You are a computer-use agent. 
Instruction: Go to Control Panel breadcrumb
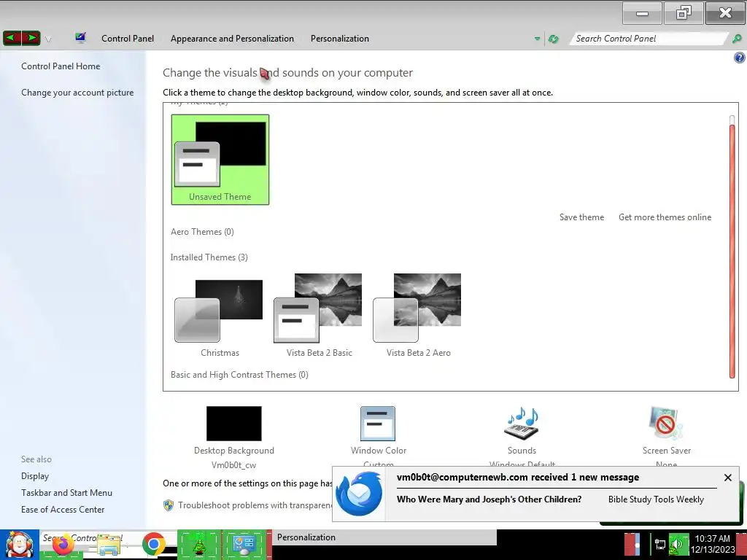coord(128,39)
